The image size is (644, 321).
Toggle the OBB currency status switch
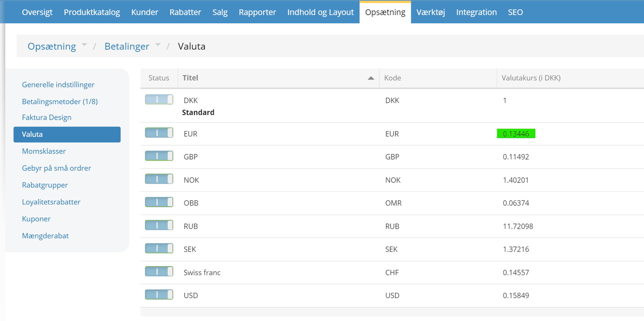coord(159,202)
